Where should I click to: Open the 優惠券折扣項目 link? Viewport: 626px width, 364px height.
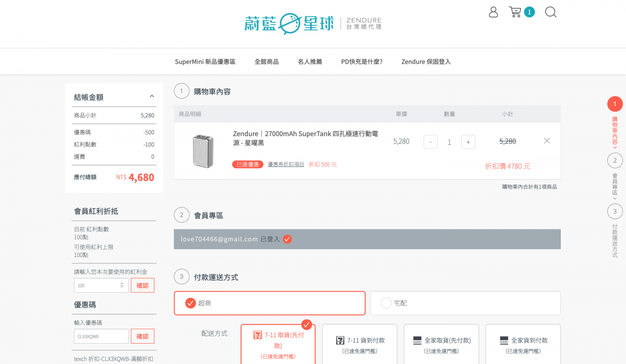click(x=286, y=165)
